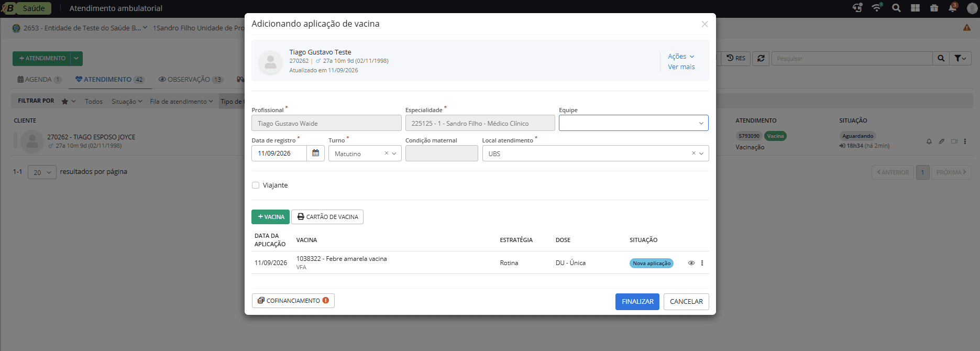Open the calendar picker for Data de registro

pyautogui.click(x=315, y=153)
